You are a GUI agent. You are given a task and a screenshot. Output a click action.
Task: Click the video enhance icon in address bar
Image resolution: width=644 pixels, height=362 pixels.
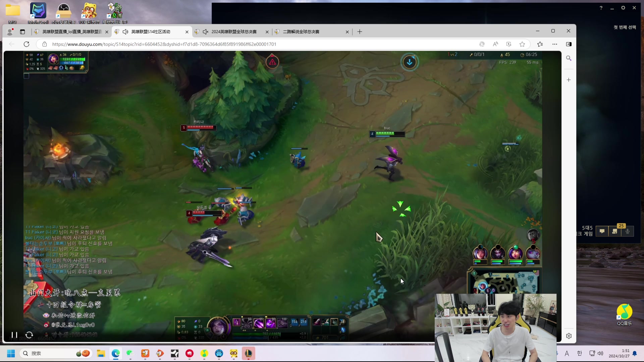(x=509, y=44)
